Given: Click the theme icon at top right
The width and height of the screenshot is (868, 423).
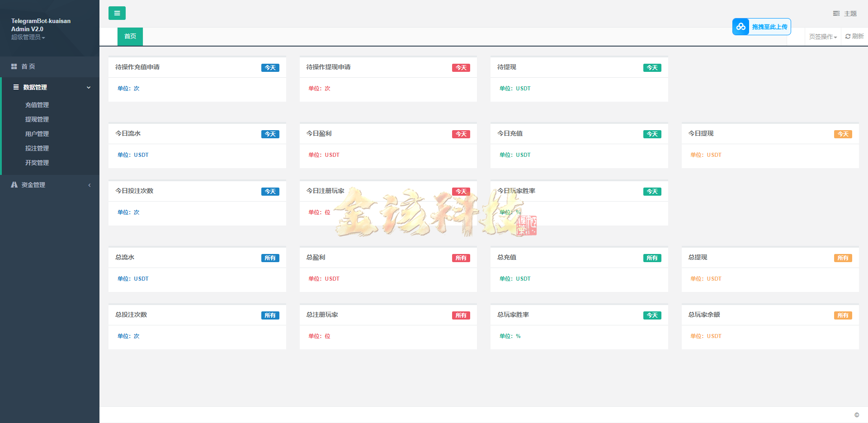Looking at the screenshot, I should click(836, 14).
